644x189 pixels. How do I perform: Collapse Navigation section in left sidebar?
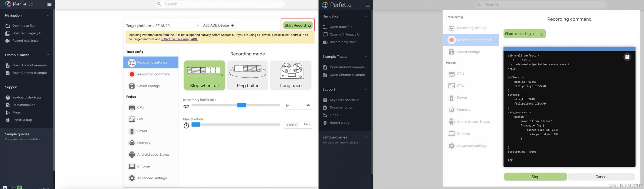coord(48,15)
